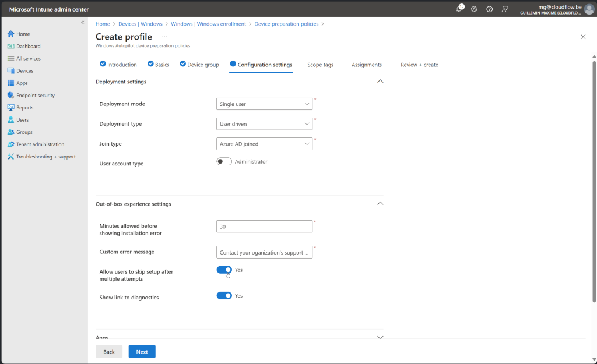Disable Allow users to skip setup toggle

click(x=224, y=270)
